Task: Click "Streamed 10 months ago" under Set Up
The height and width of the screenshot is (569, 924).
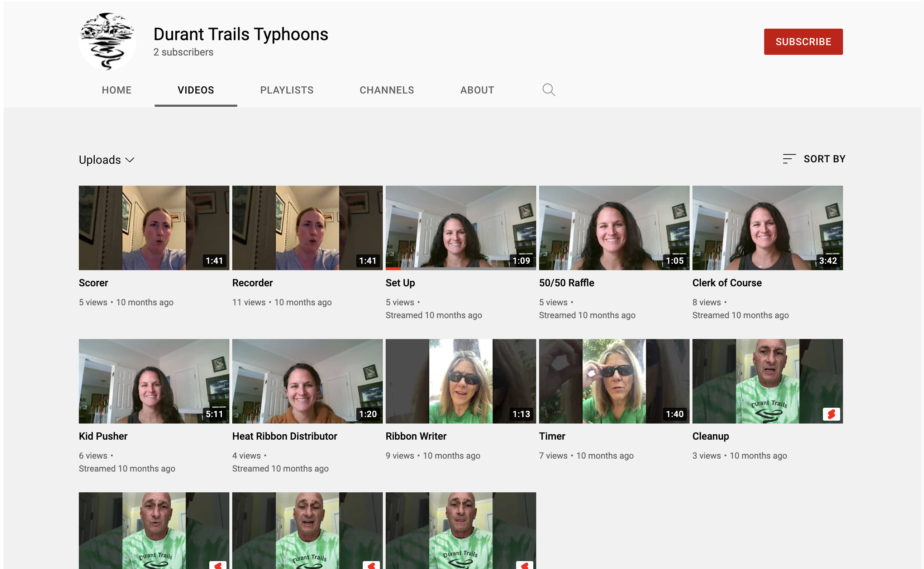Action: (x=434, y=315)
